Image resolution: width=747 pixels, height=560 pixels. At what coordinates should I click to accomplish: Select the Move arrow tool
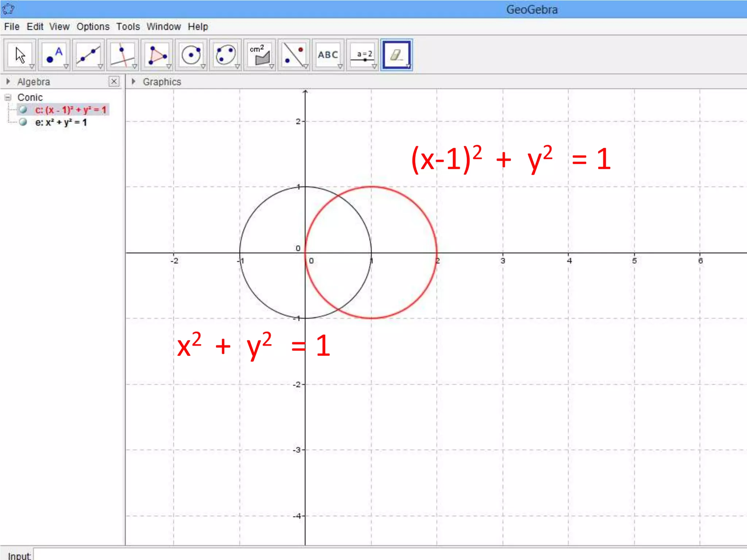point(20,55)
